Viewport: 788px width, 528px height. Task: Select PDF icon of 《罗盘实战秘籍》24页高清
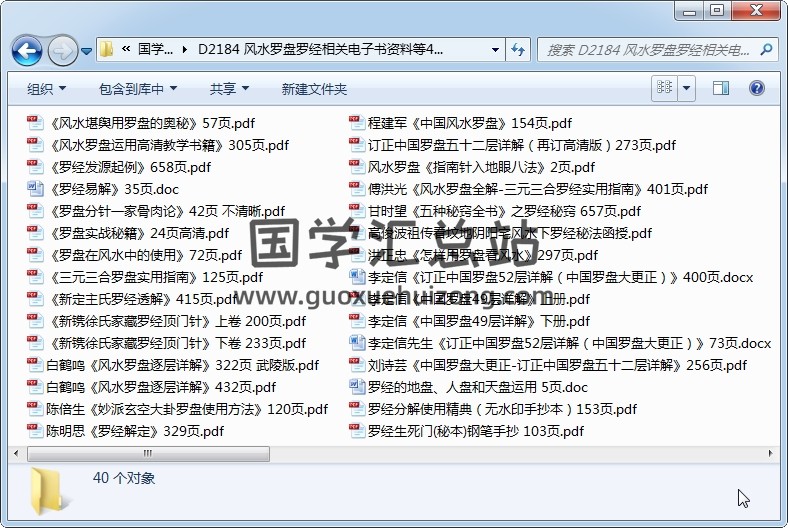(x=35, y=233)
